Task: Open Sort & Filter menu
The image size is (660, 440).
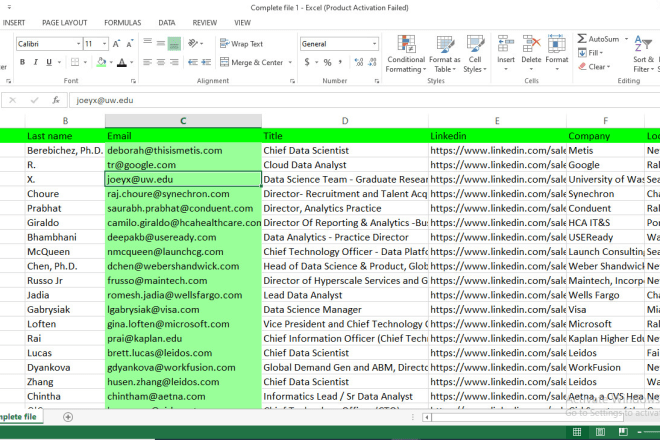Action: (644, 54)
